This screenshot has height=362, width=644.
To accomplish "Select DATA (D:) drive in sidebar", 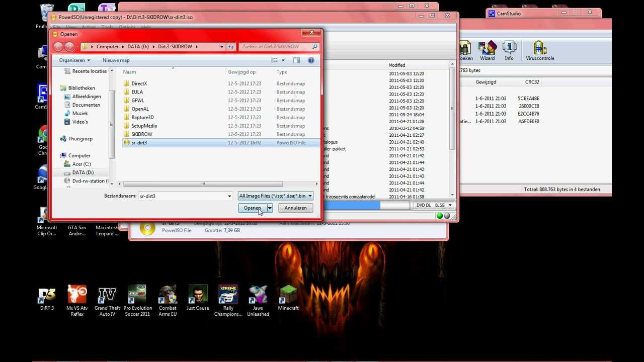I will tap(83, 172).
